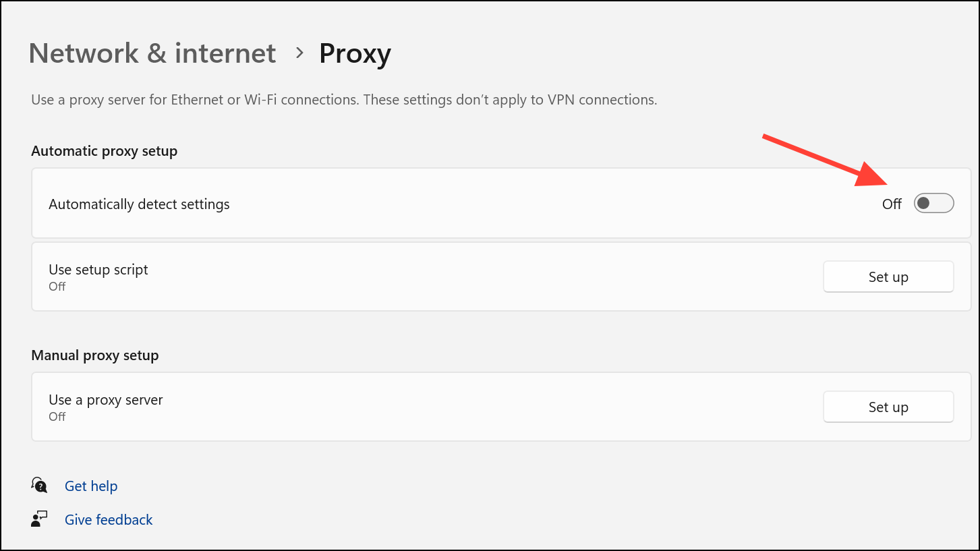This screenshot has width=980, height=551.
Task: Click the Get help question-bubble icon
Action: point(40,486)
